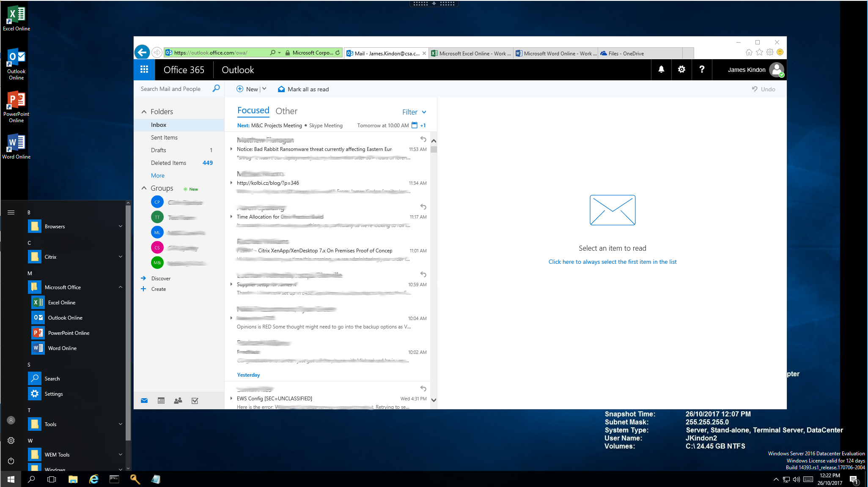The image size is (868, 487).
Task: Switch to Microsoft Word Online browser tab
Action: pos(555,53)
